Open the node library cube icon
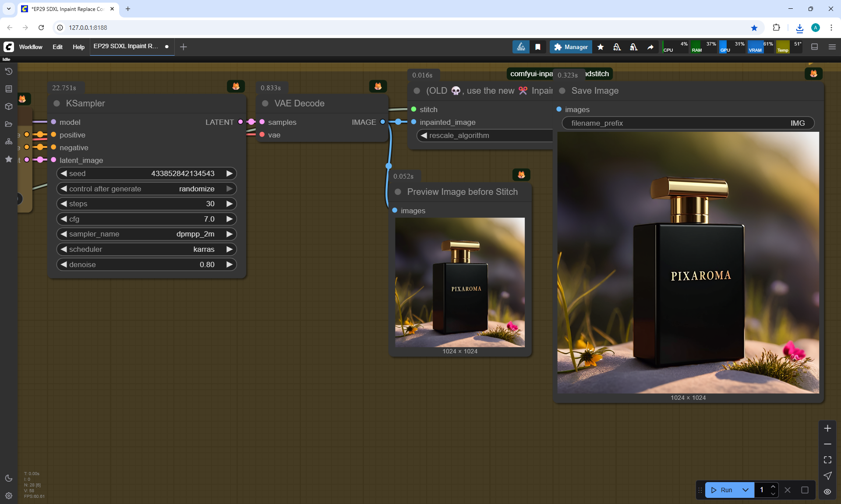Viewport: 841px width, 504px height. (8, 106)
